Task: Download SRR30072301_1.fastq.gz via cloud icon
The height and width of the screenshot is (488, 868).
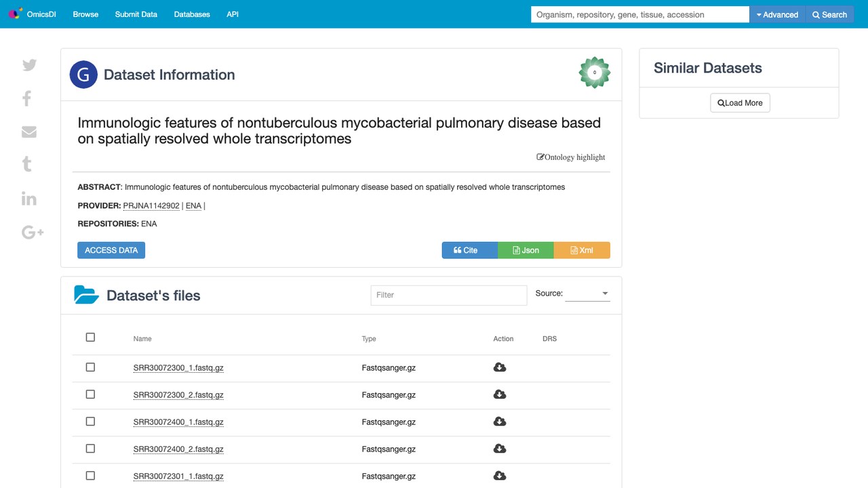Action: point(500,476)
